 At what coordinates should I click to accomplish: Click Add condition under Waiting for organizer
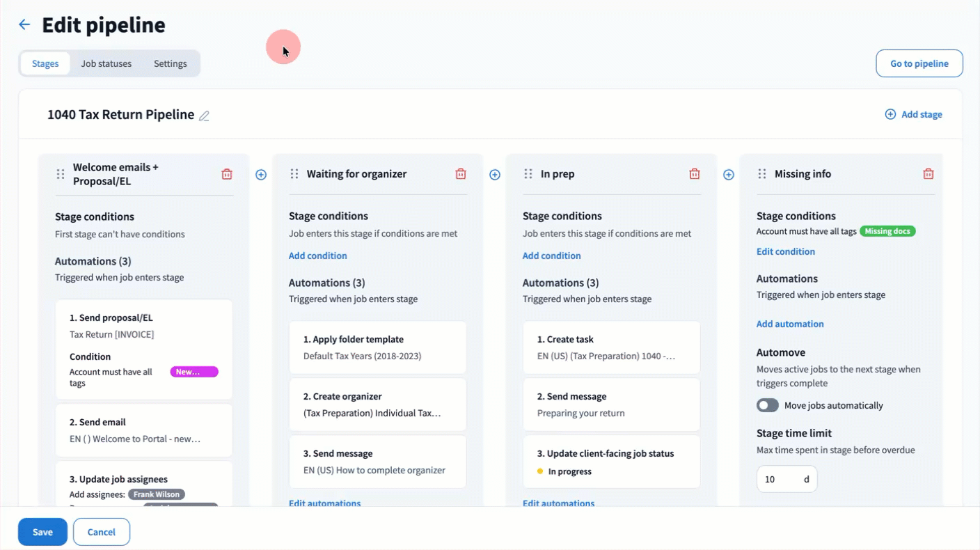click(x=317, y=256)
